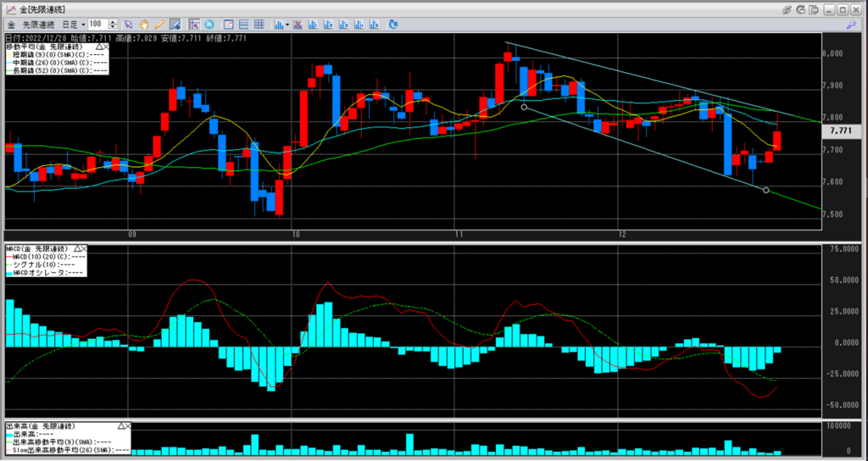Image resolution: width=868 pixels, height=461 pixels.
Task: Decrease bar count with spinner down arrow
Action: tap(113, 26)
